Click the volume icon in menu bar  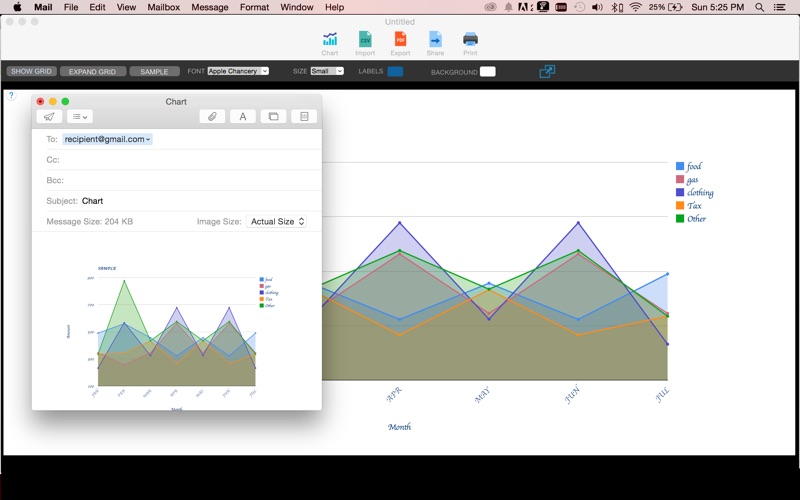597,7
